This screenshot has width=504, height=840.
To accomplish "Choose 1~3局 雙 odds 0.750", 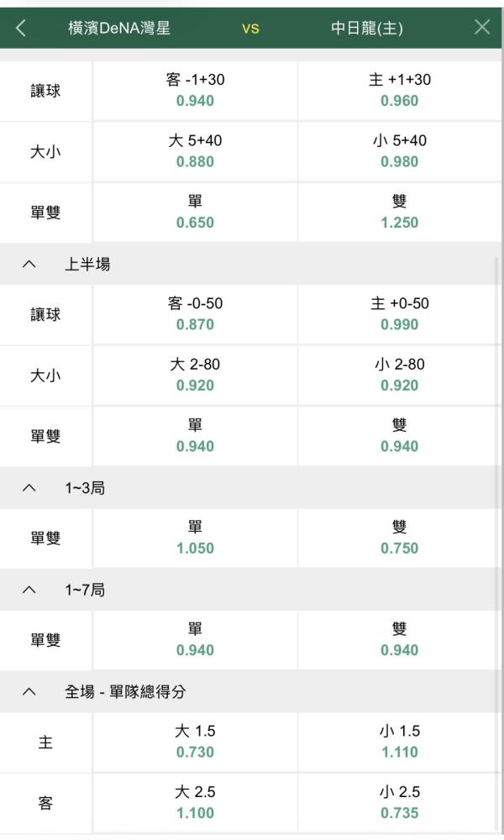I will pos(400,538).
